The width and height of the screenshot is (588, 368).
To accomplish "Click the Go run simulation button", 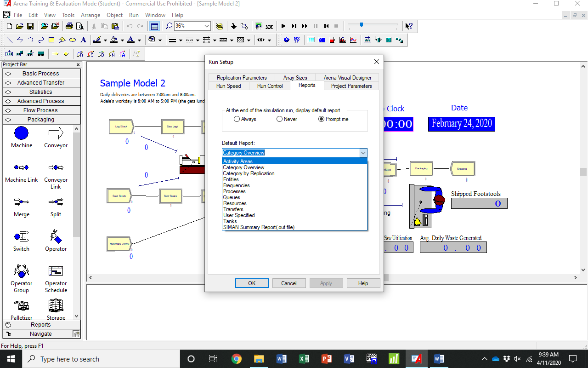I will click(283, 26).
